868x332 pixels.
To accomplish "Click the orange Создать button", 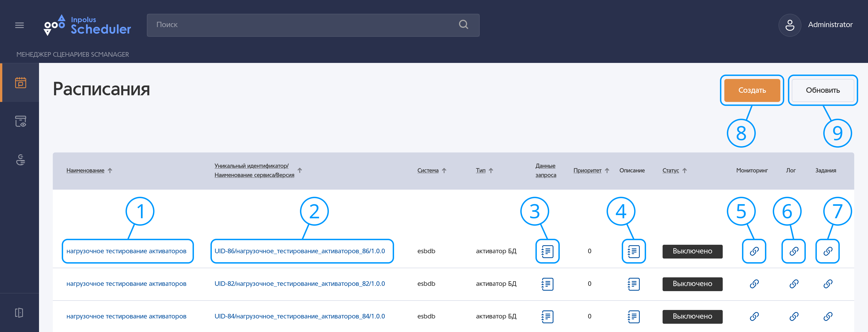I will click(x=752, y=90).
